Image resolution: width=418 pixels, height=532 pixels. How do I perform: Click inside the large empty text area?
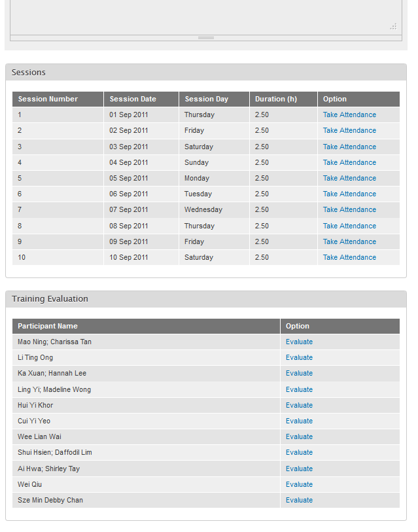coord(206,17)
